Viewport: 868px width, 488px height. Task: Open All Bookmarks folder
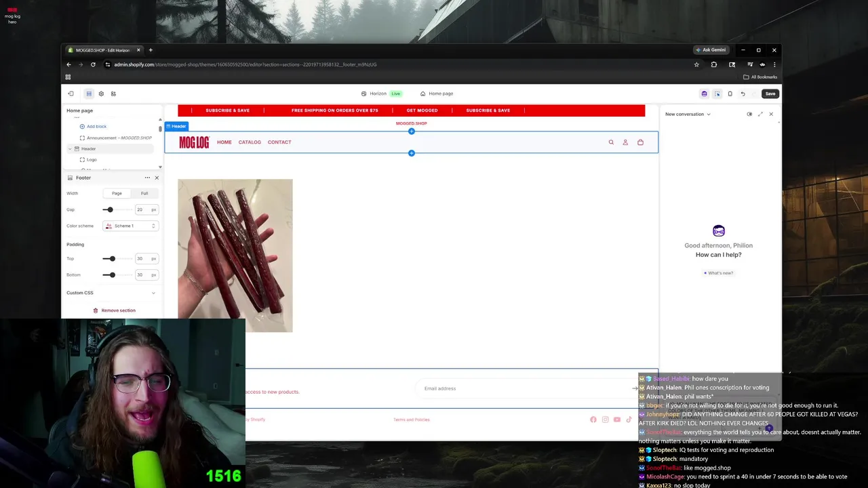760,77
